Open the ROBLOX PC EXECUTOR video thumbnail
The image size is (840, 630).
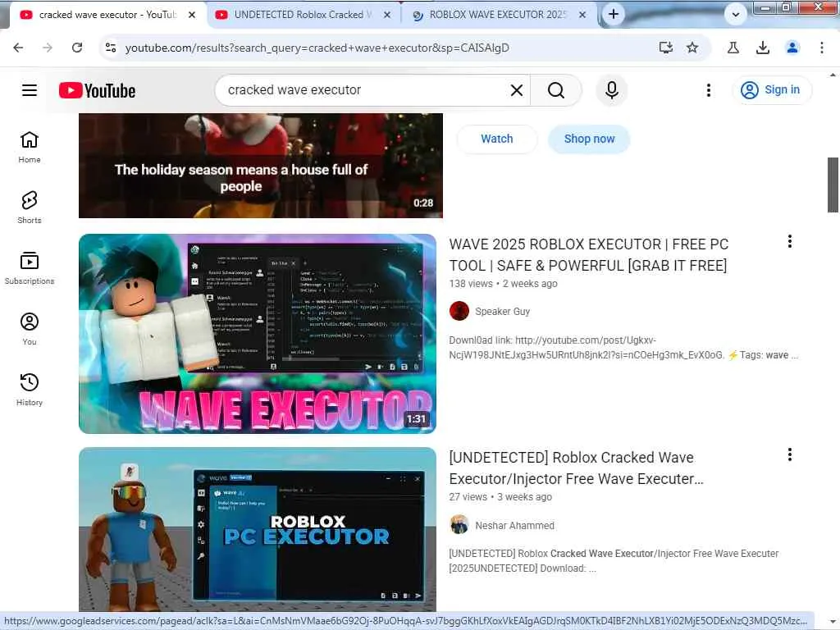click(257, 529)
